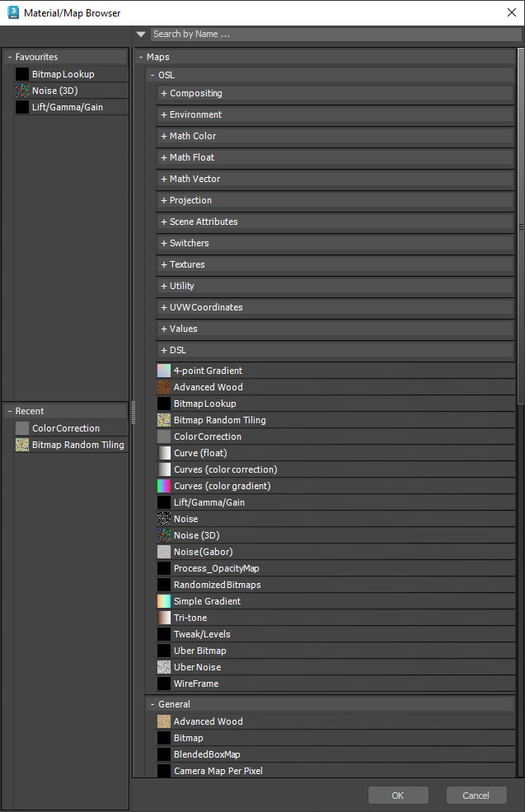Select 'Lift/Gamma/Gain' text in Favourites
Image resolution: width=525 pixels, height=812 pixels.
[68, 107]
